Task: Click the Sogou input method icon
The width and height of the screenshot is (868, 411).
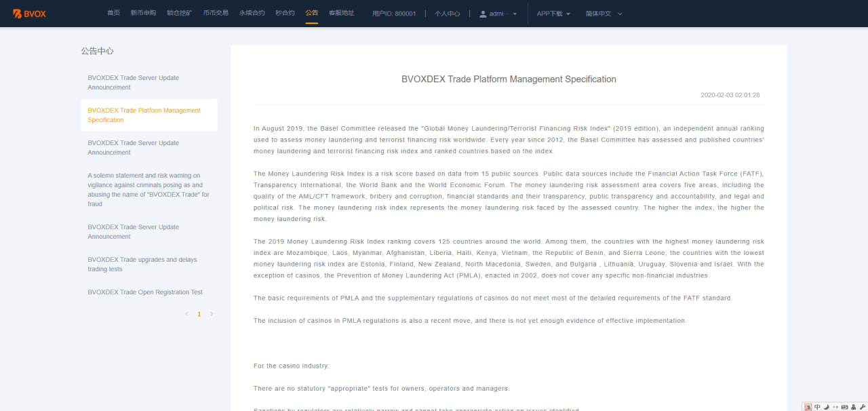Action: coord(808,407)
